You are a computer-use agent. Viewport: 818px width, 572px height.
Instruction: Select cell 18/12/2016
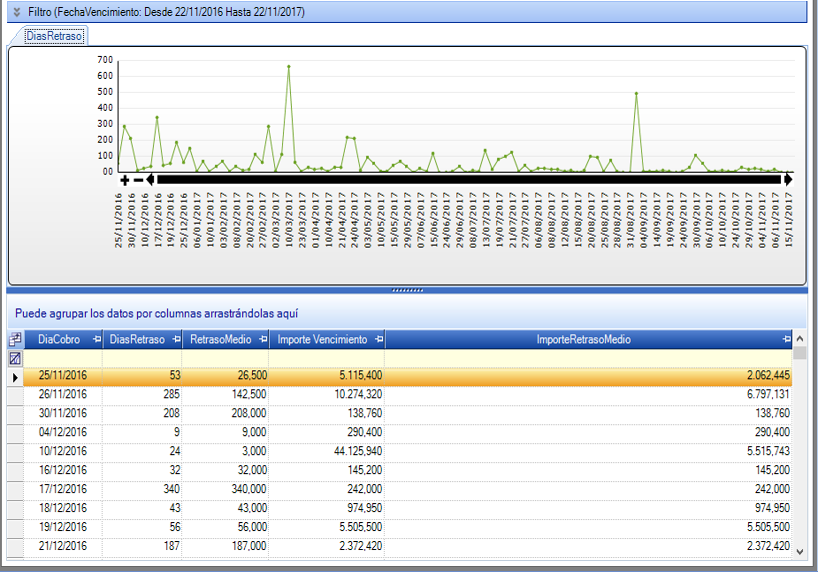(63, 508)
